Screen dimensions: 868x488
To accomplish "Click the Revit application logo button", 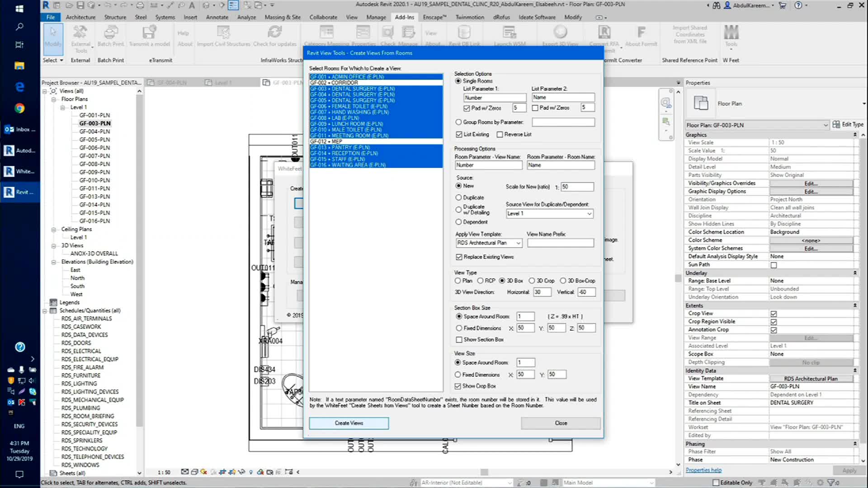I will (x=46, y=5).
